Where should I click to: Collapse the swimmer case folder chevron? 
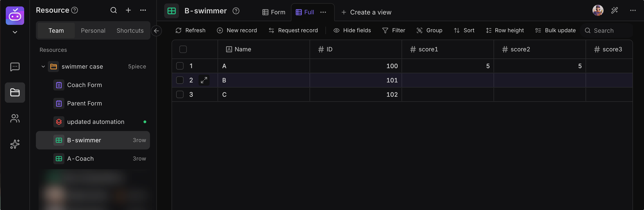[43, 67]
